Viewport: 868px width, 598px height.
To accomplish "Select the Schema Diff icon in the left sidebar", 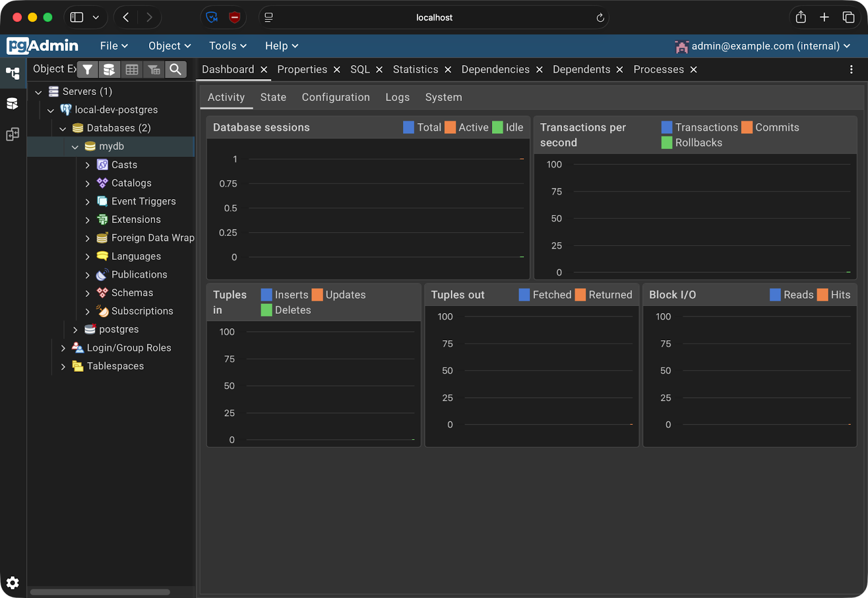I will coord(12,134).
